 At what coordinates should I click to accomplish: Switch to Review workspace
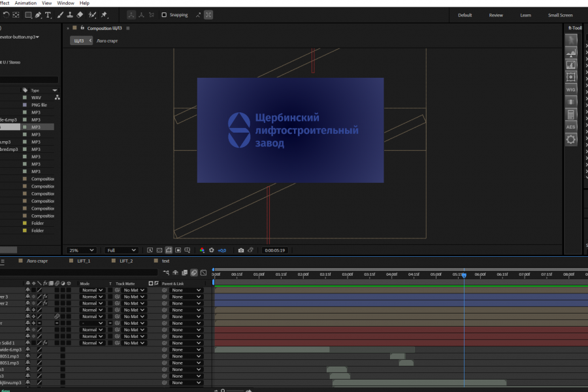point(496,16)
